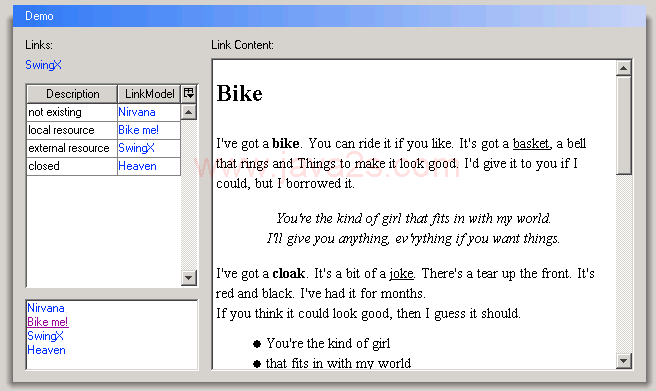The height and width of the screenshot is (391, 656).
Task: Click content pane scroll up arrow
Action: [x=623, y=68]
